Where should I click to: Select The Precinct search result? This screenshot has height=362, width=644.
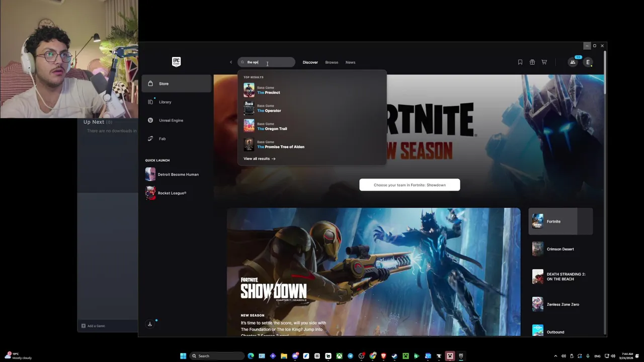(x=312, y=90)
